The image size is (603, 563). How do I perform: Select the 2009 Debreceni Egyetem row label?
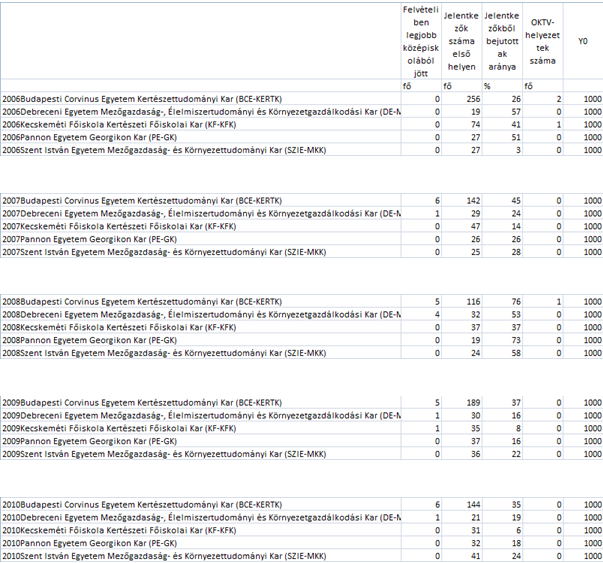200,415
